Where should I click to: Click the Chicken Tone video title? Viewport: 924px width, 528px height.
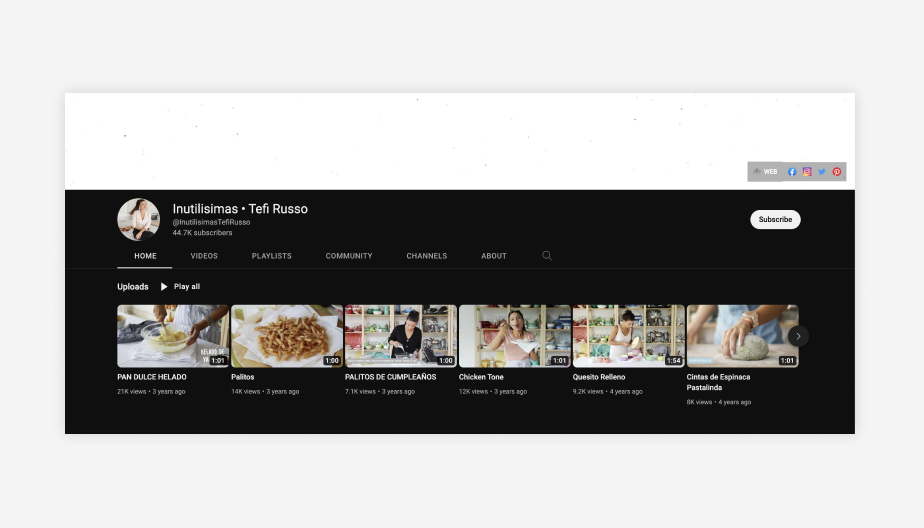(481, 377)
